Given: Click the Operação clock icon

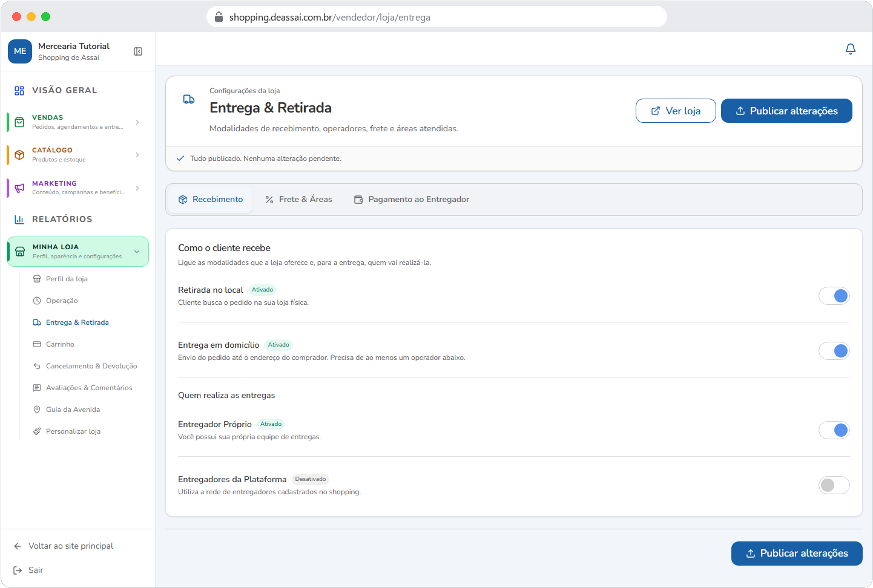Looking at the screenshot, I should (x=37, y=301).
